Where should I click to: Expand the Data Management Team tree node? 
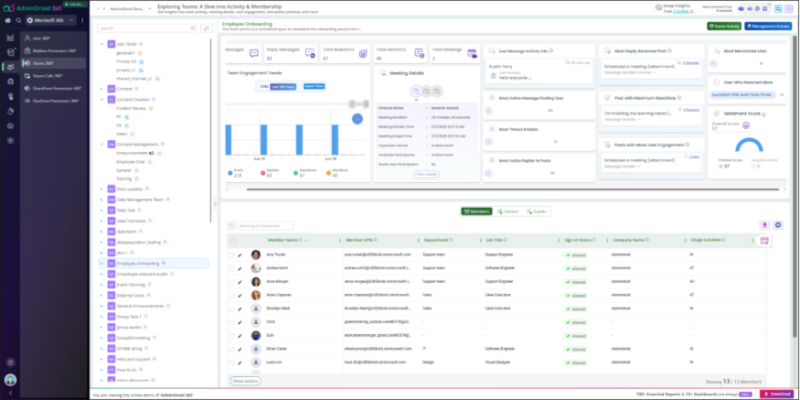pyautogui.click(x=102, y=199)
